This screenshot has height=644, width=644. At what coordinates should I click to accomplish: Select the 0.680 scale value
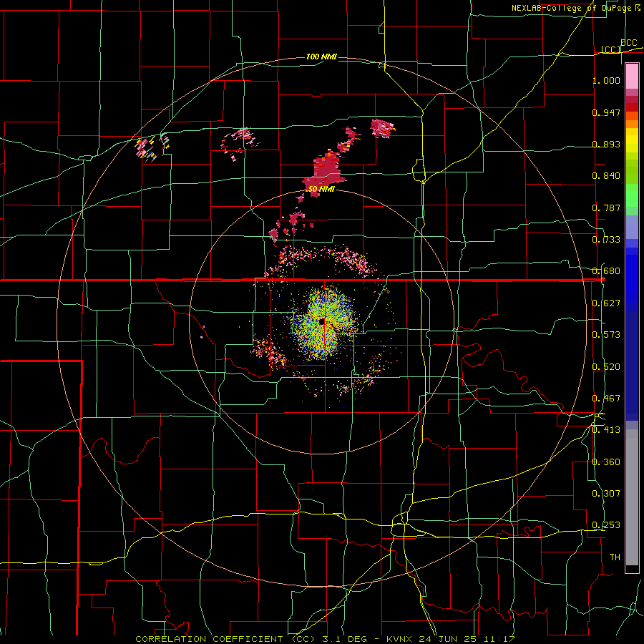[x=606, y=271]
